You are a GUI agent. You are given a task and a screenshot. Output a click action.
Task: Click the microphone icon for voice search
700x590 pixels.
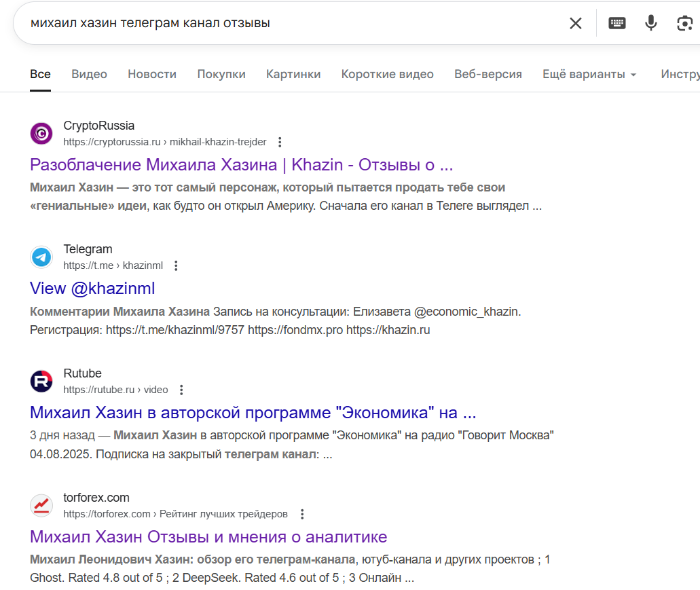point(650,22)
